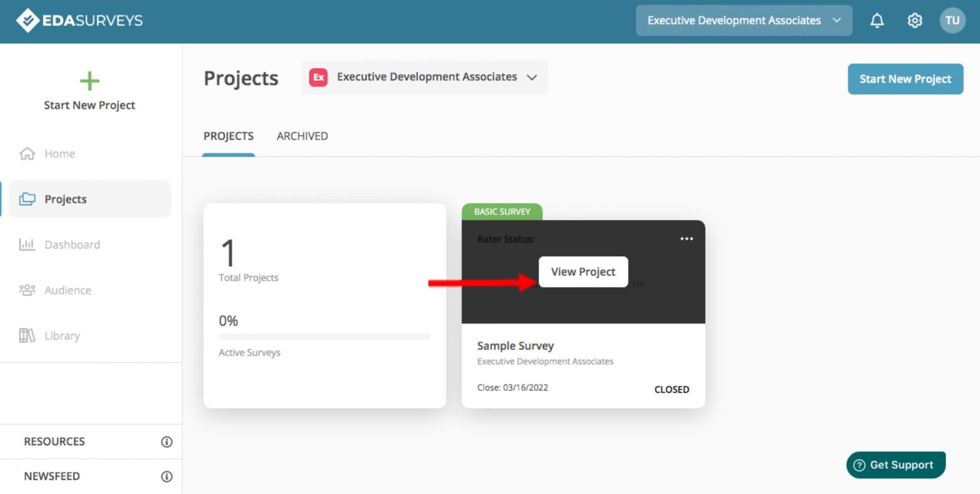Open Library from the sidebar

point(89,336)
